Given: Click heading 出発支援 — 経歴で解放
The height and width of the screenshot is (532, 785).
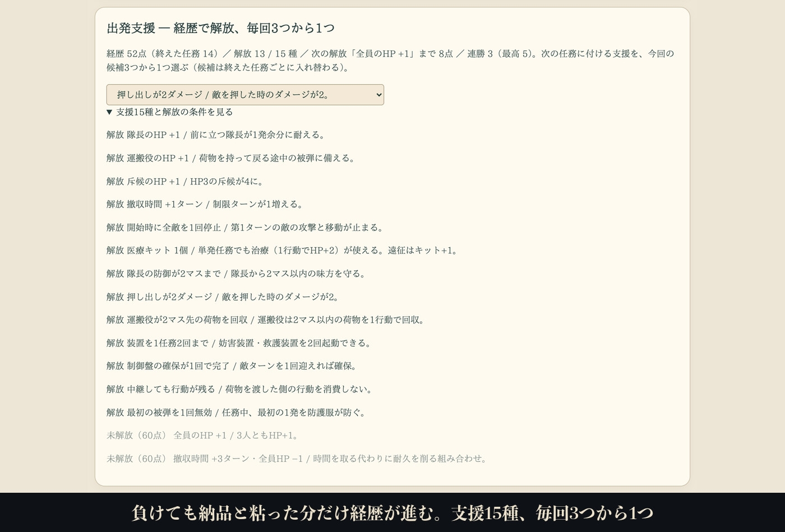Looking at the screenshot, I should (x=220, y=28).
